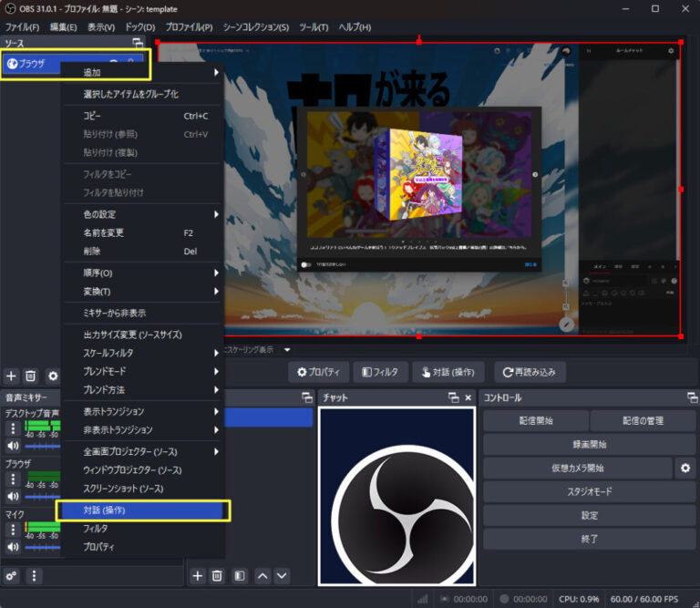Click the remove source trash icon

coord(31,376)
